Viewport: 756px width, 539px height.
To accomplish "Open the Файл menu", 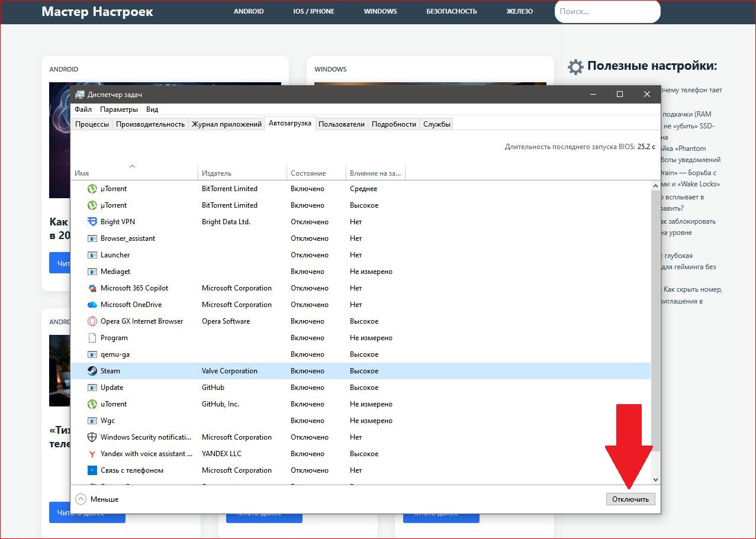I will click(83, 109).
